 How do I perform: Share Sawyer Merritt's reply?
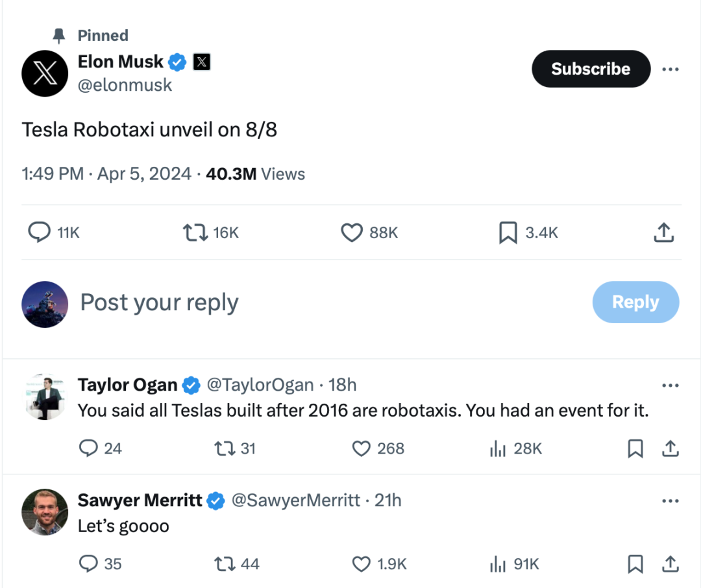[670, 564]
